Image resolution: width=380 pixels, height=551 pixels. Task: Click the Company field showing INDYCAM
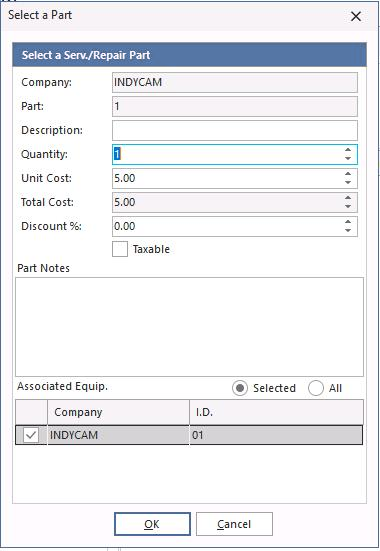(x=235, y=83)
